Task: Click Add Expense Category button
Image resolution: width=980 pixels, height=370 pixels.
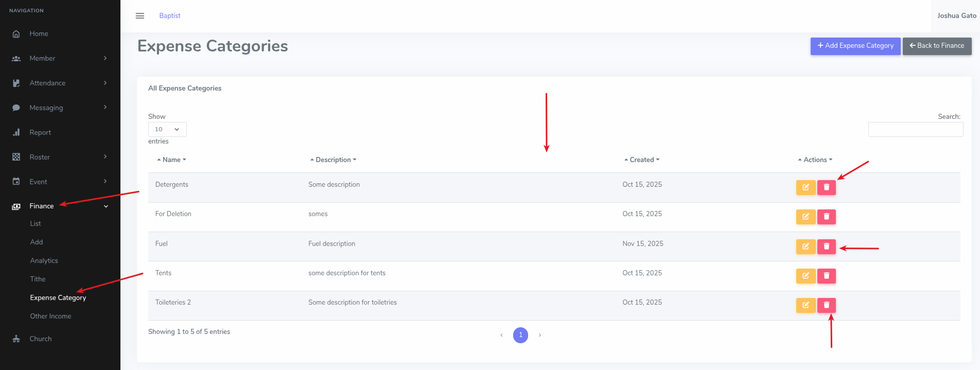Action: (x=855, y=46)
